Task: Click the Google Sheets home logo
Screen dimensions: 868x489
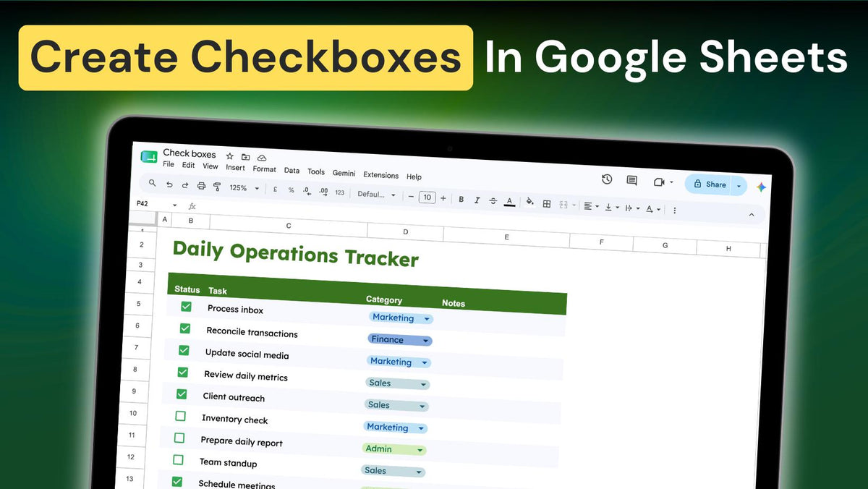Action: pyautogui.click(x=149, y=157)
